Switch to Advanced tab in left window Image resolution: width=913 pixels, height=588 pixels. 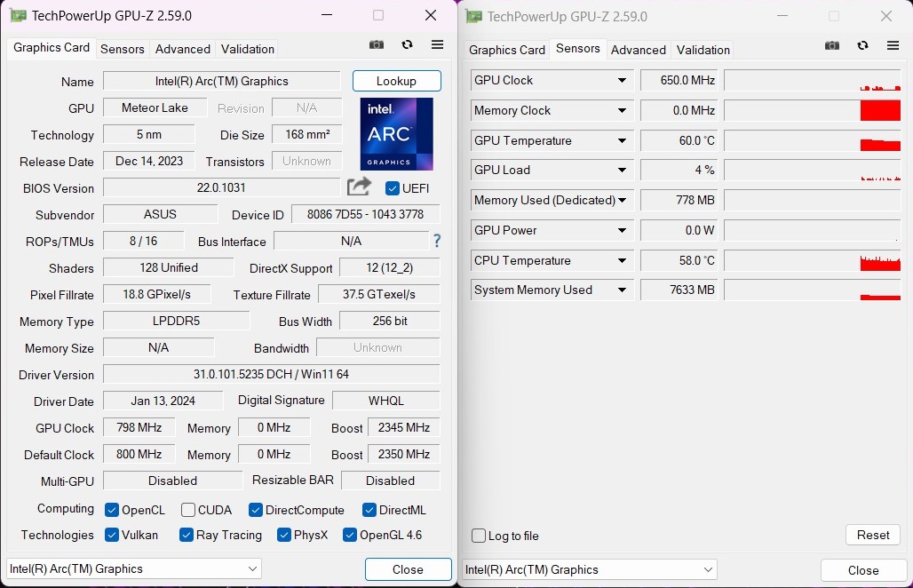click(182, 49)
